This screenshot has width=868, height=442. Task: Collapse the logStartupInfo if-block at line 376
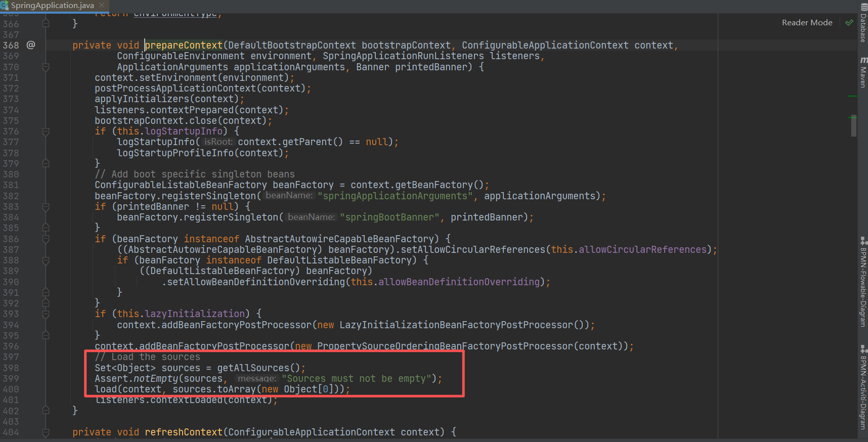coord(46,131)
